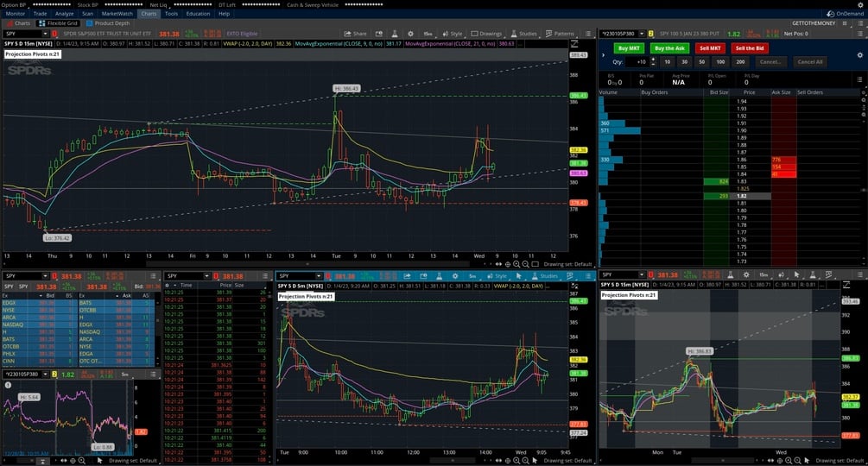Click flask icon on 5m chart toolbar
The width and height of the screenshot is (868, 466).
[x=439, y=276]
